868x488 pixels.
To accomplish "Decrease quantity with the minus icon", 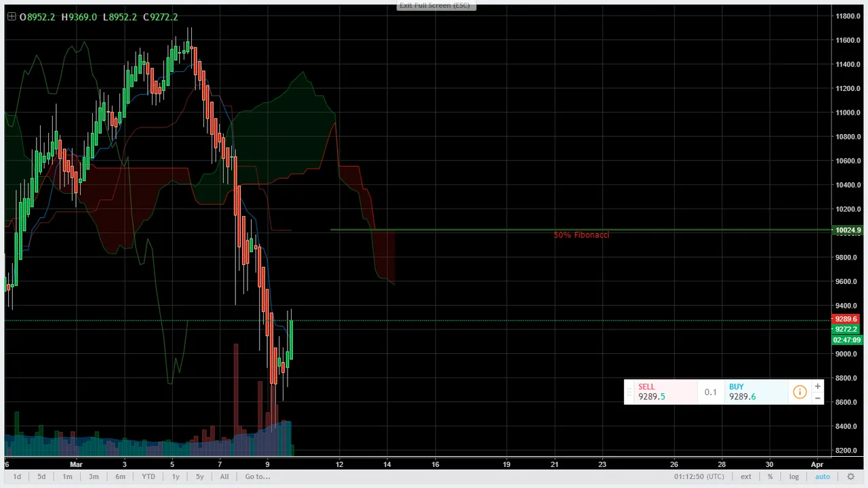I will pos(818,398).
